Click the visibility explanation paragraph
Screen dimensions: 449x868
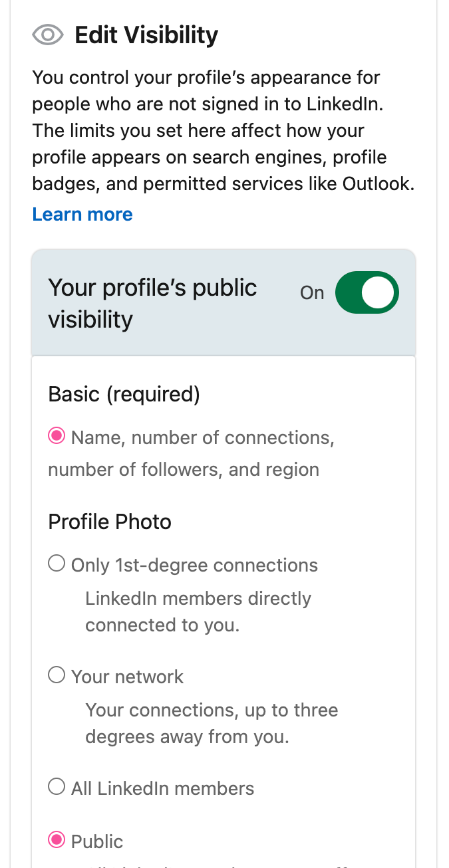pyautogui.click(x=223, y=130)
